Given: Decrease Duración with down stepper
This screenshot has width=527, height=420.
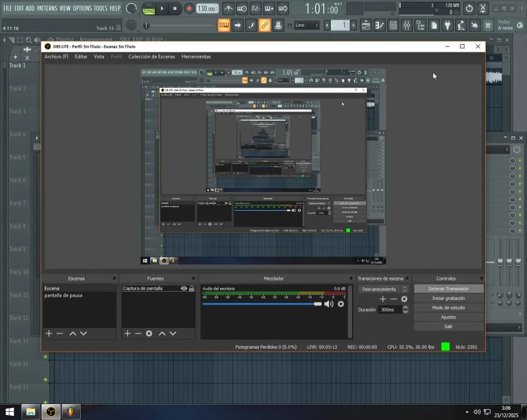Looking at the screenshot, I should coord(406,312).
